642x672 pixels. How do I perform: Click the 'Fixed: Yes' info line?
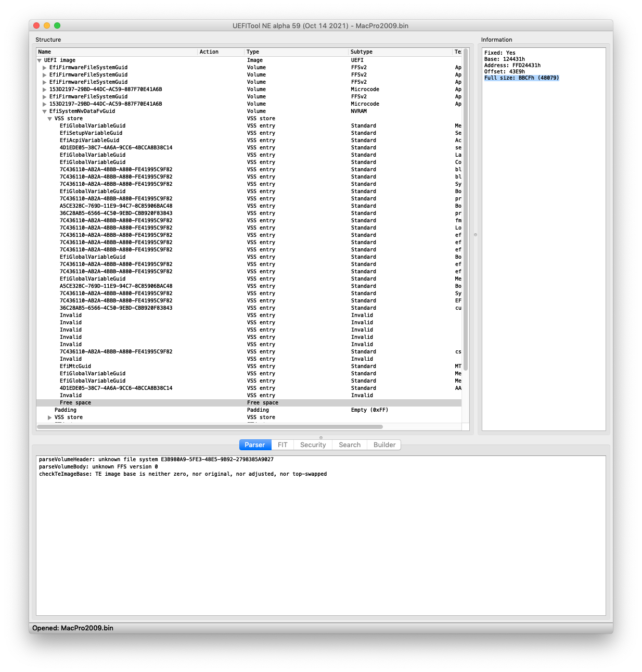[x=500, y=53]
